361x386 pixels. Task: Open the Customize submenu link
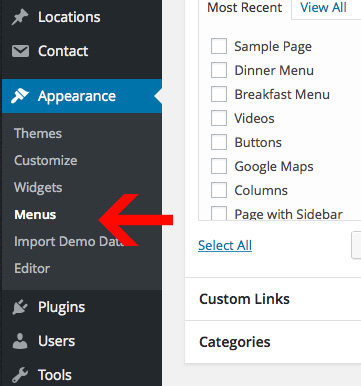click(46, 161)
